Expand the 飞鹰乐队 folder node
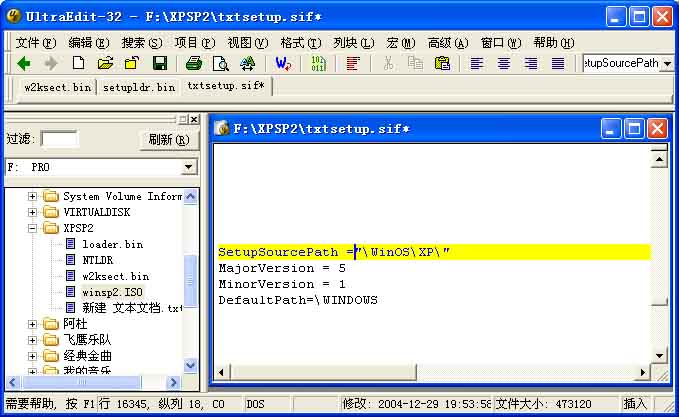 click(32, 340)
